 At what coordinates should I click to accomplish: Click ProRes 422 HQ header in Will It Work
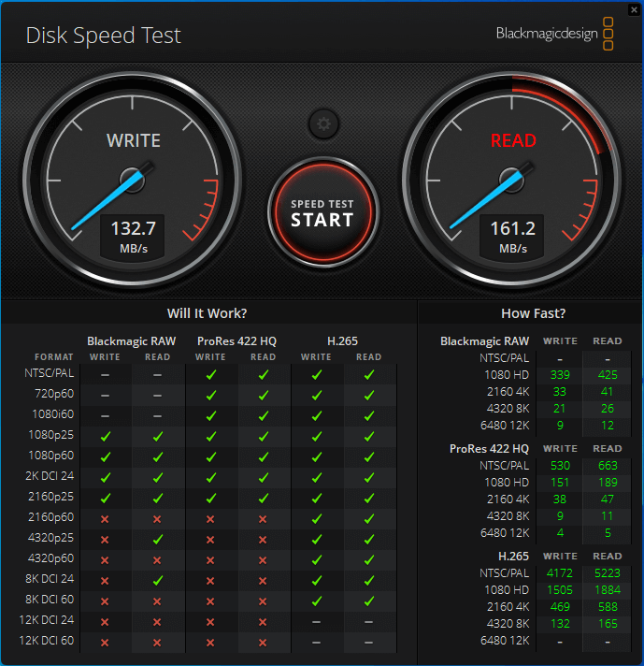tap(236, 341)
